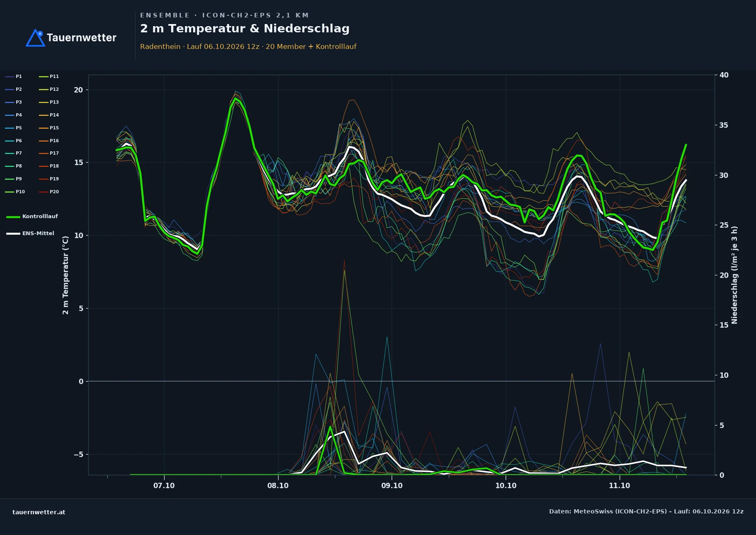Click the P11 legend entry
The height and width of the screenshot is (535, 756).
point(49,76)
